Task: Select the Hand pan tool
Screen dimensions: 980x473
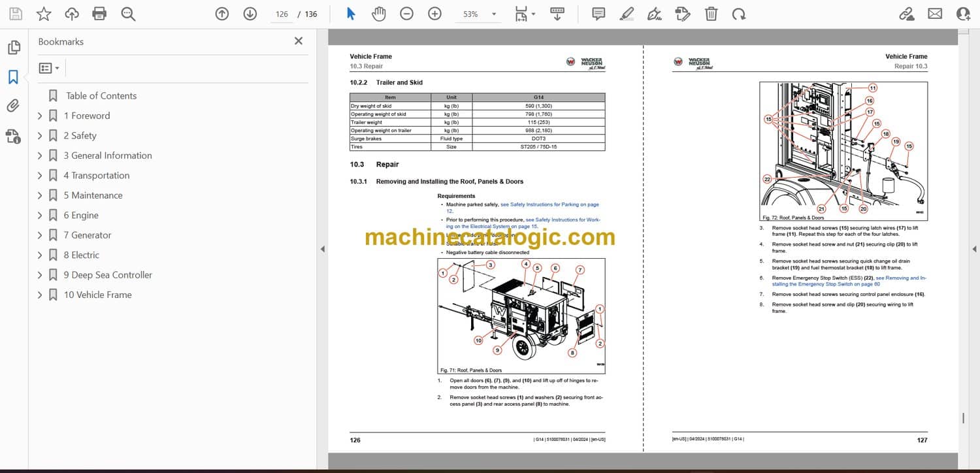Action: [x=379, y=14]
